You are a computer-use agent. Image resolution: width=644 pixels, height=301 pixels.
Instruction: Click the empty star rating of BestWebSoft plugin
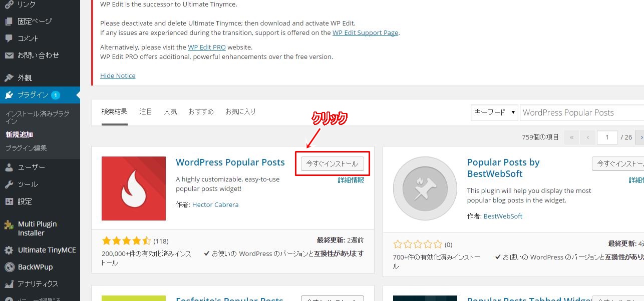pos(418,244)
